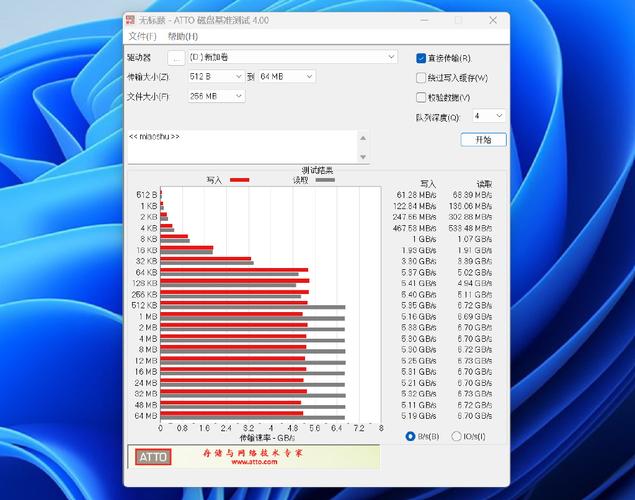Click the 传输速率 - GB/s axis label

(x=267, y=438)
